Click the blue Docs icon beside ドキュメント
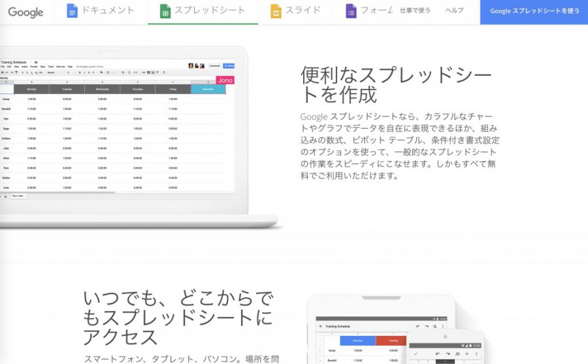588x364 pixels. click(72, 11)
